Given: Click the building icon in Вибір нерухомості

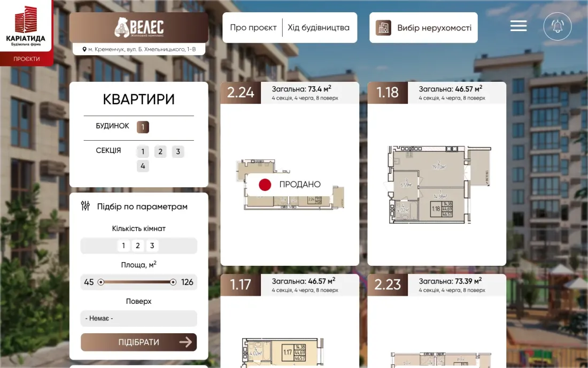Looking at the screenshot, I should point(383,28).
